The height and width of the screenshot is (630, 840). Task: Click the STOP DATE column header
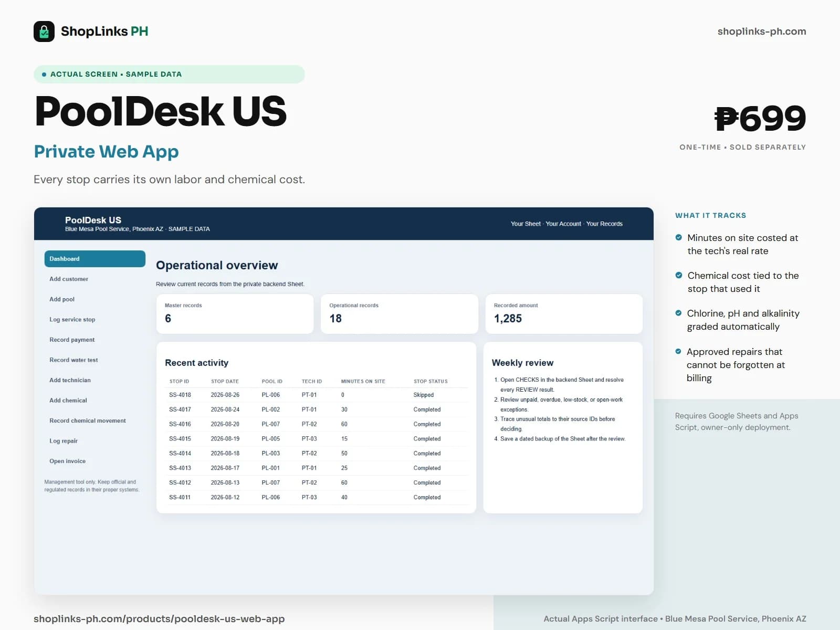(225, 382)
